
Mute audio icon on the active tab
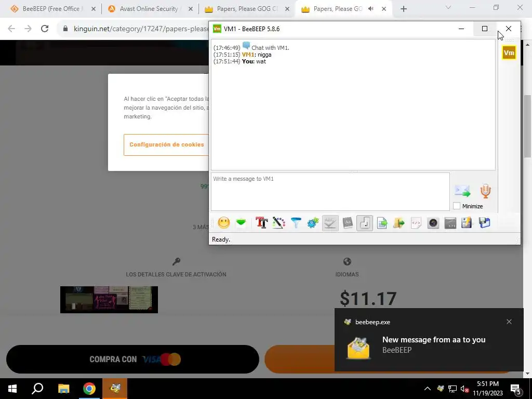(x=371, y=9)
